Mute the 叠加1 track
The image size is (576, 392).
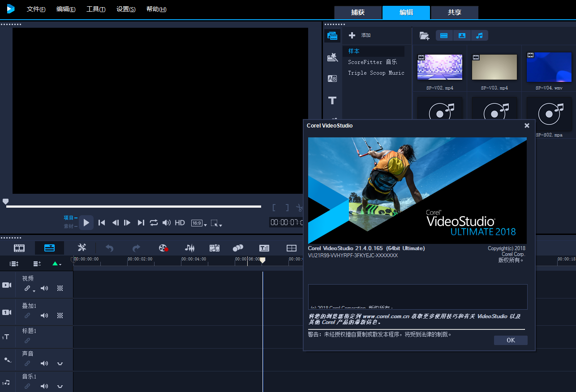[44, 315]
